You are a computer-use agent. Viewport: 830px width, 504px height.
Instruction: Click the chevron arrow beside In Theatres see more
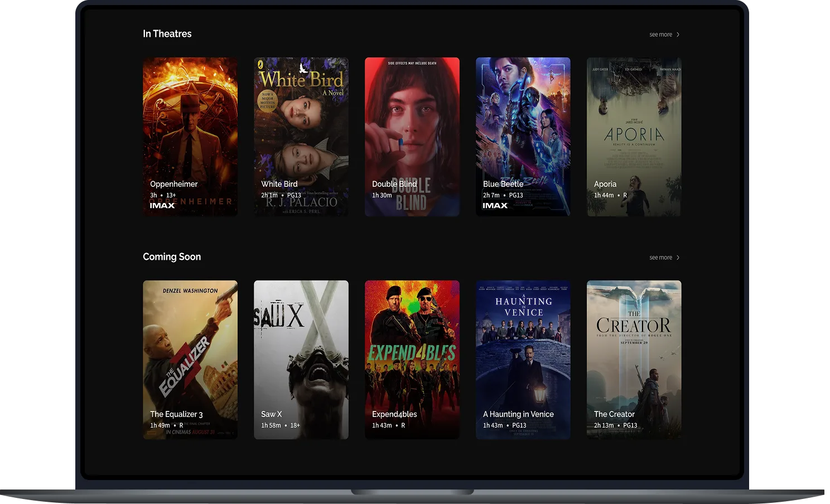678,35
